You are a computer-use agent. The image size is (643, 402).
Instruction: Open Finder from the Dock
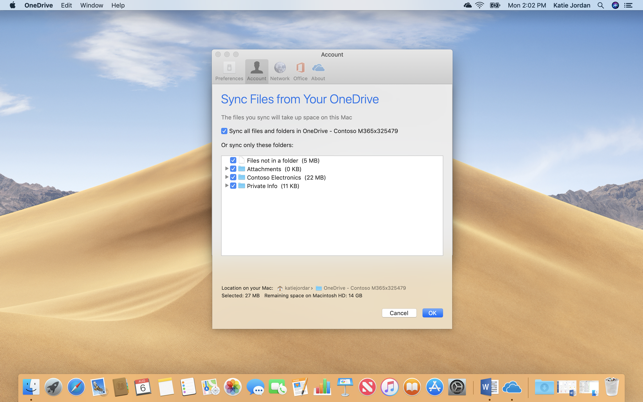tap(31, 387)
